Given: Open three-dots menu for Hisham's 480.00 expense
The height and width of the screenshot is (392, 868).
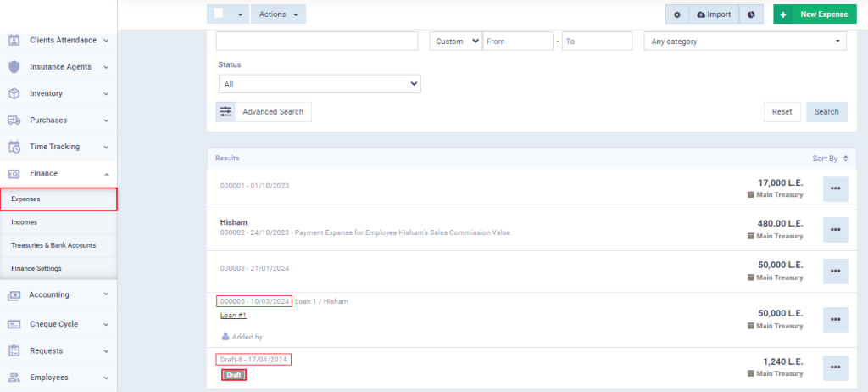Looking at the screenshot, I should [x=835, y=229].
